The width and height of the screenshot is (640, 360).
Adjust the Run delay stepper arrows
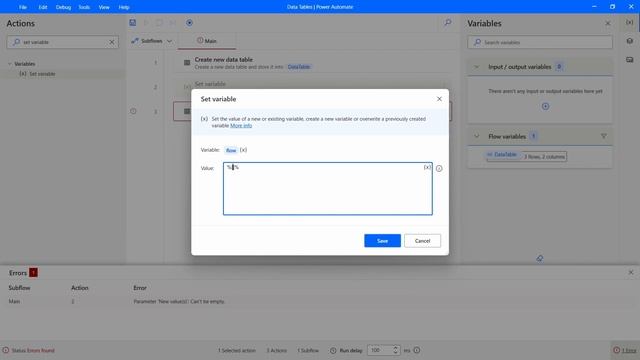click(x=395, y=350)
